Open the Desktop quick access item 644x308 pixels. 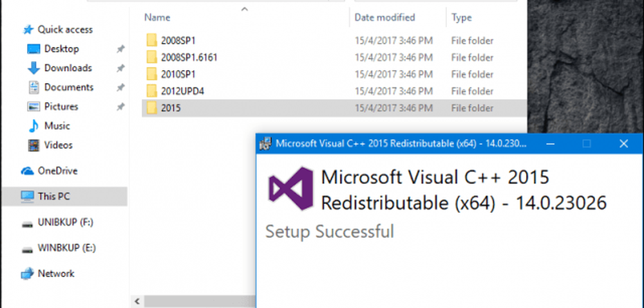pos(61,49)
